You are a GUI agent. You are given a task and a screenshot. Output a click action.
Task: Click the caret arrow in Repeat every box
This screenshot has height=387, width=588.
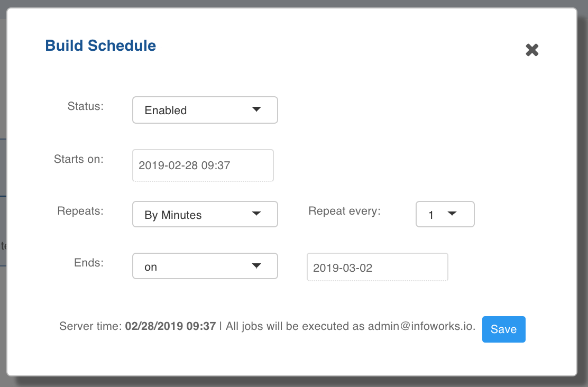[452, 214]
